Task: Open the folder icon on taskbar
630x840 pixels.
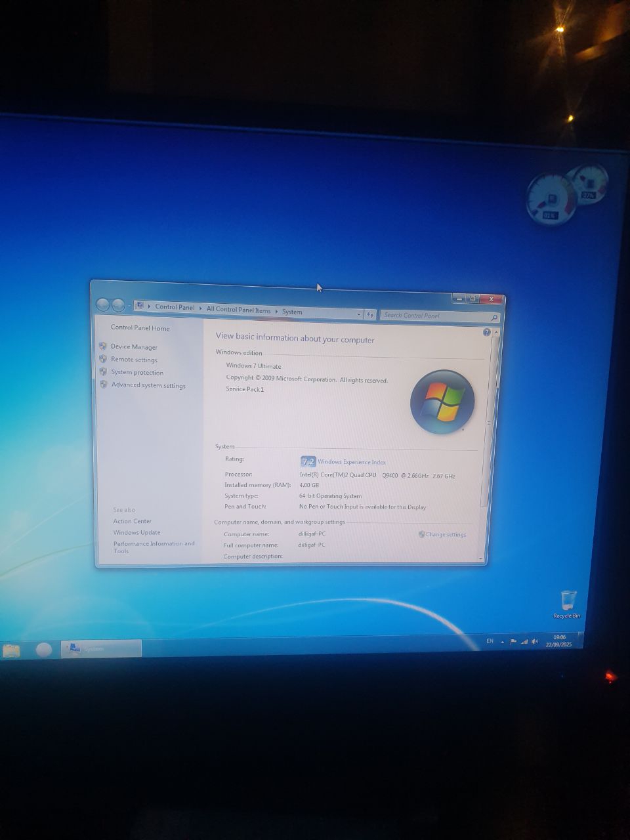Action: click(11, 650)
